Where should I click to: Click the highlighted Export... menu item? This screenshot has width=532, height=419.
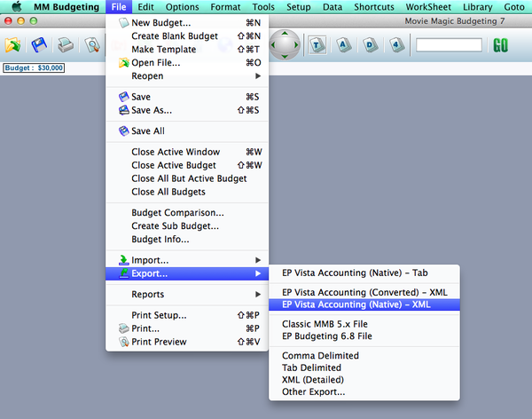pyautogui.click(x=187, y=273)
